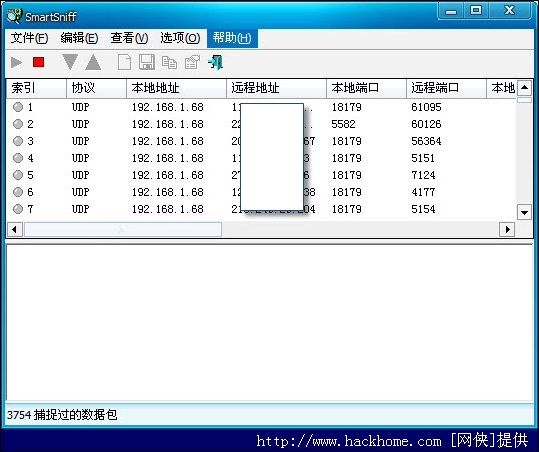Click the horizontal scroll left arrow
The height and width of the screenshot is (452, 539).
14,229
